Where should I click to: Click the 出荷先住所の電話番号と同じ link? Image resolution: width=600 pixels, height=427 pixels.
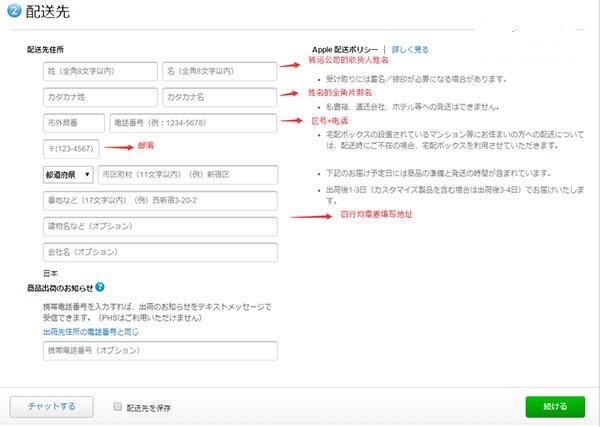[x=88, y=330]
